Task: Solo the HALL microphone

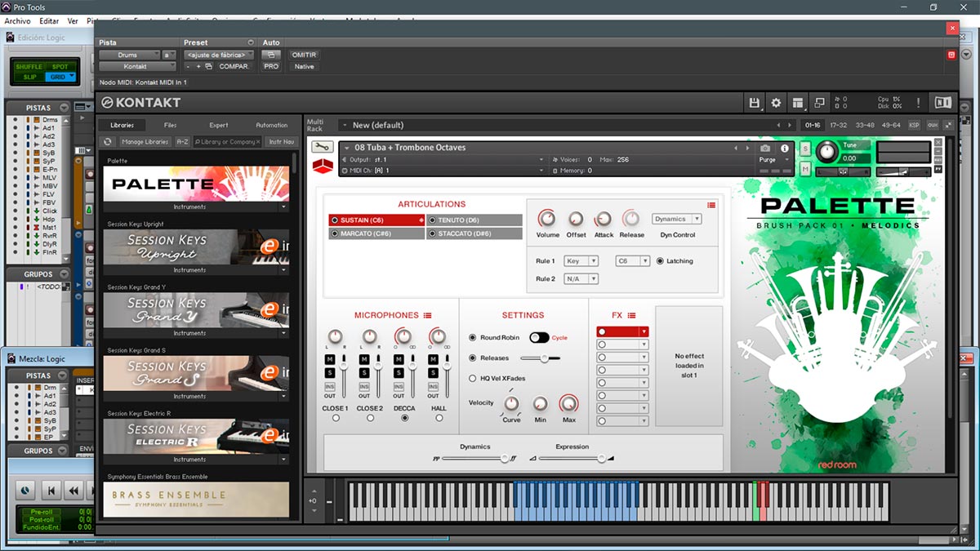Action: coord(434,373)
